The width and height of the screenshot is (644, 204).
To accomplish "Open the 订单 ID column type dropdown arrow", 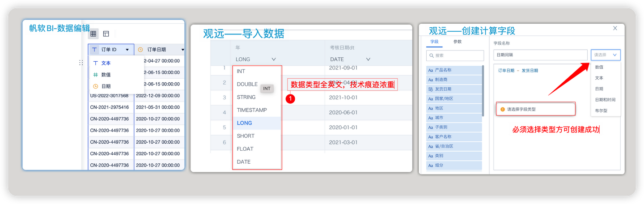I will coord(127,50).
